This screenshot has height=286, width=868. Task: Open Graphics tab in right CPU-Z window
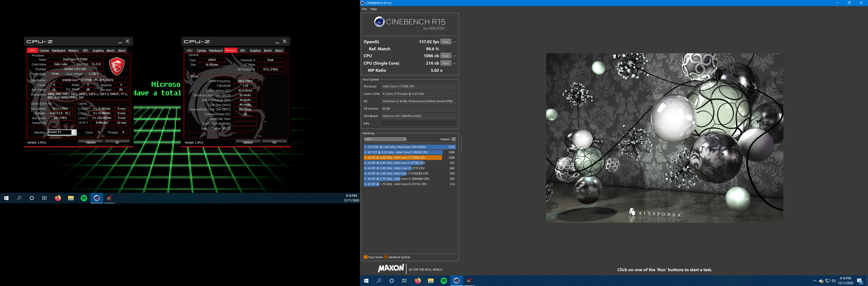[x=255, y=51]
